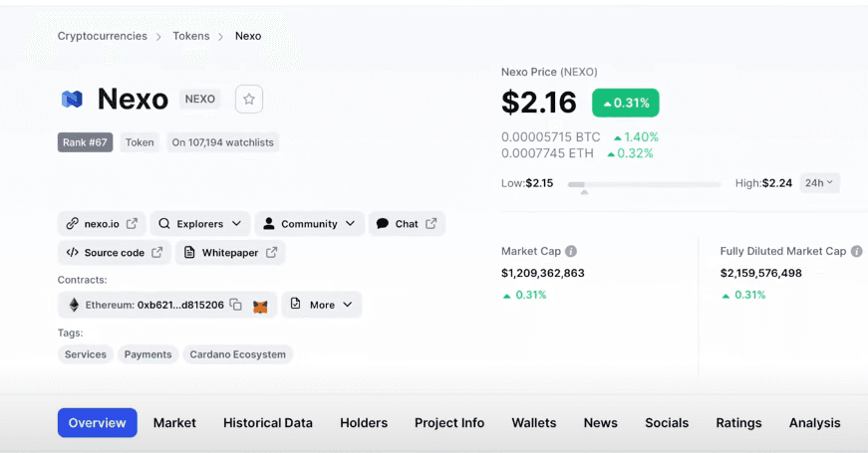Switch to the Ratings tab
Viewport: 868px width, 453px height.
pos(738,422)
